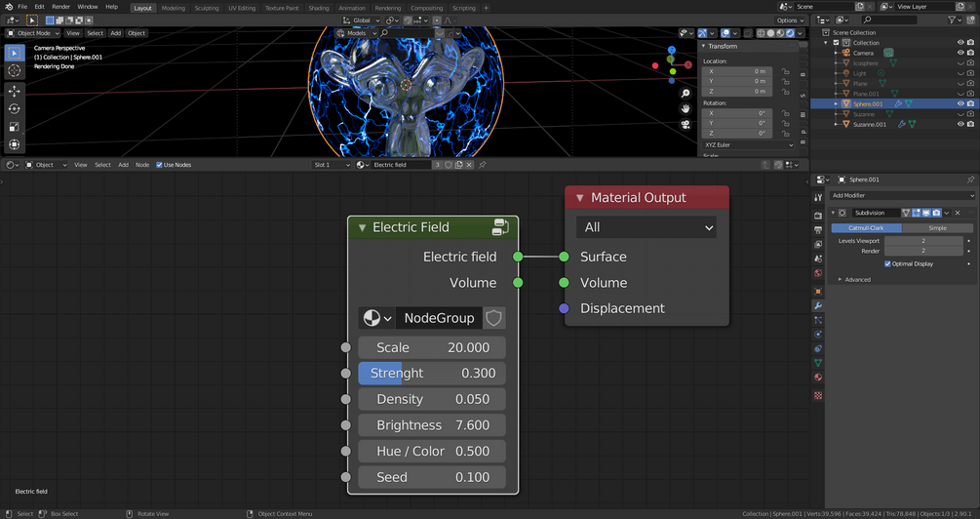The height and width of the screenshot is (519, 980).
Task: Hide Suzanne.001 with its eye icon
Action: click(x=960, y=125)
